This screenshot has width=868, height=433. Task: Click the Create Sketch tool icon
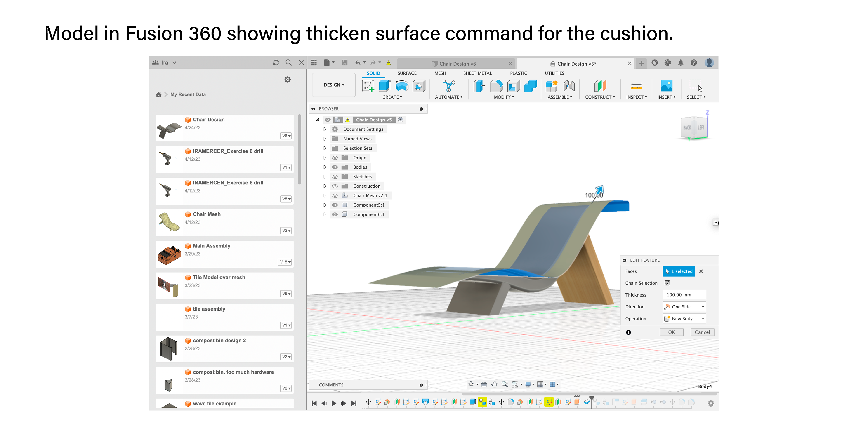pos(368,86)
